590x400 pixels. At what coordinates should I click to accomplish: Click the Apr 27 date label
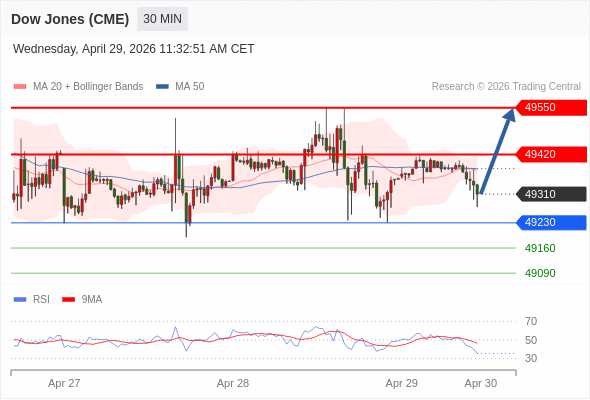tap(64, 383)
